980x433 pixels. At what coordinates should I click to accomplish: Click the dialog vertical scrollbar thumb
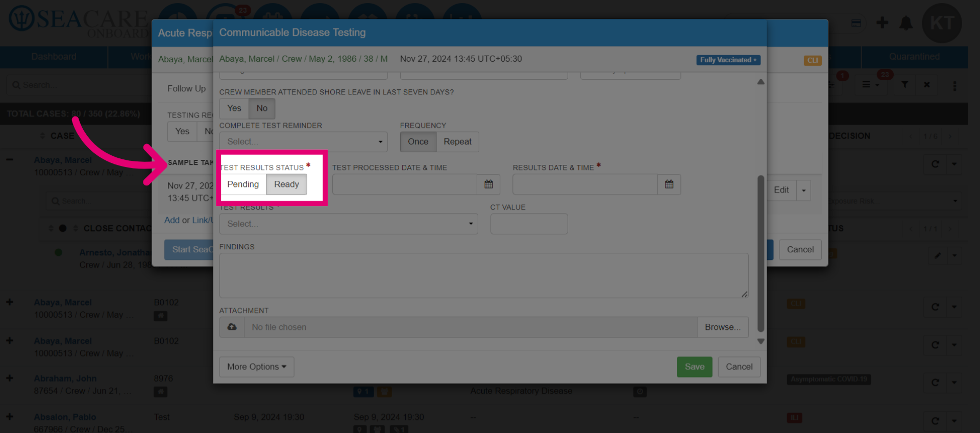click(x=761, y=254)
